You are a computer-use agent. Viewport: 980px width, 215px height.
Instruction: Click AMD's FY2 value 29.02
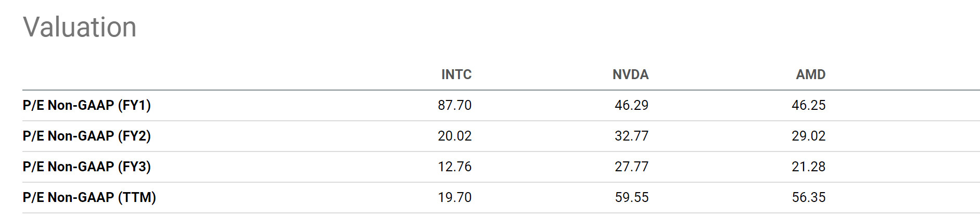point(808,136)
